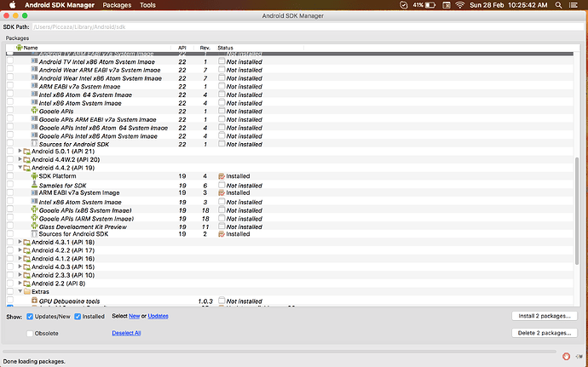Click the Samples for SDK flask icon
This screenshot has width=588, height=367.
pyautogui.click(x=34, y=185)
